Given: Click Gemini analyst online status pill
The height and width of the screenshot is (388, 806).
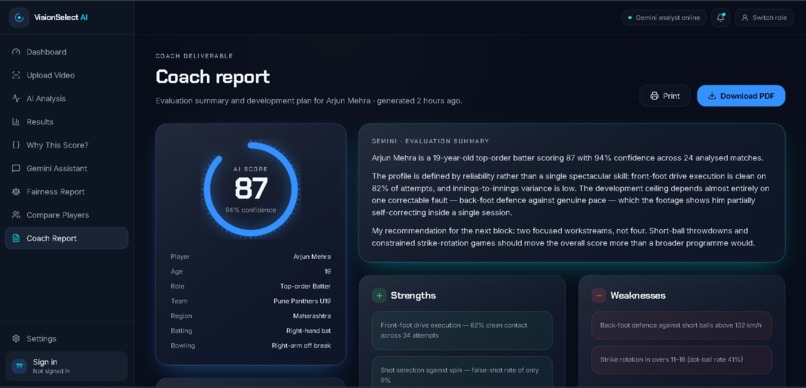Looking at the screenshot, I should click(x=664, y=17).
